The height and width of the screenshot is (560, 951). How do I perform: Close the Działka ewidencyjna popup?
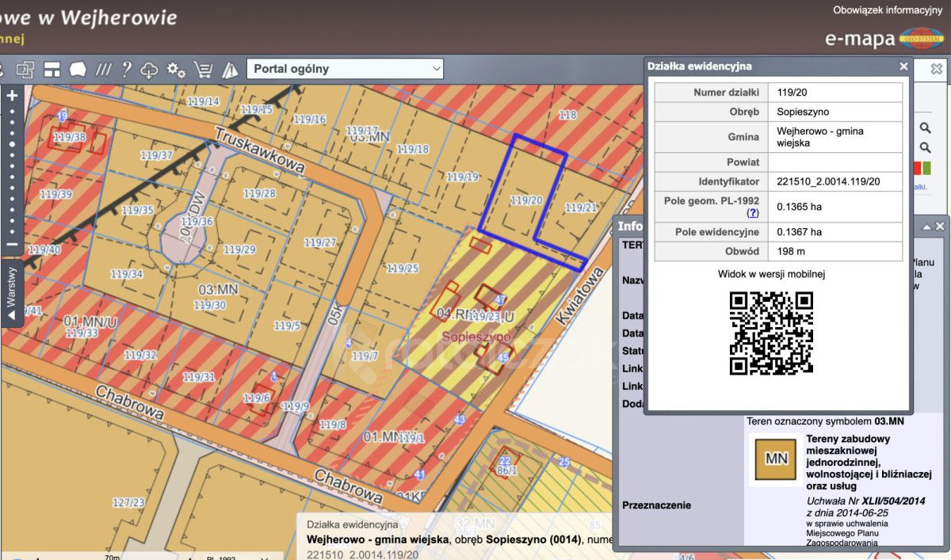pos(903,67)
